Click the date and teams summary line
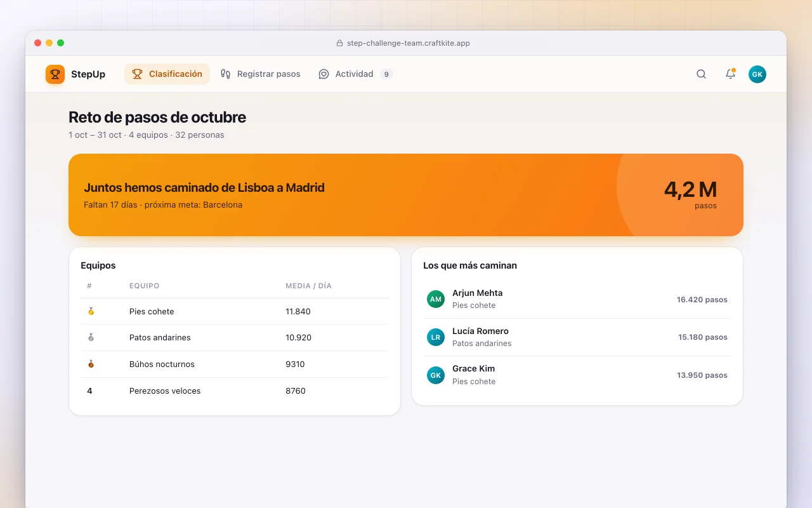 tap(147, 135)
